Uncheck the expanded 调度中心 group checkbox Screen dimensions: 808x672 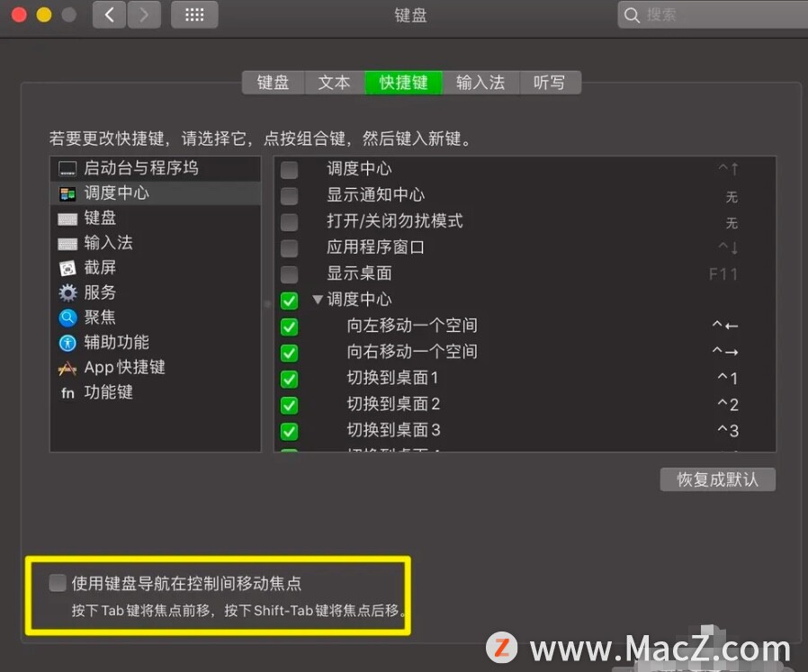(289, 300)
